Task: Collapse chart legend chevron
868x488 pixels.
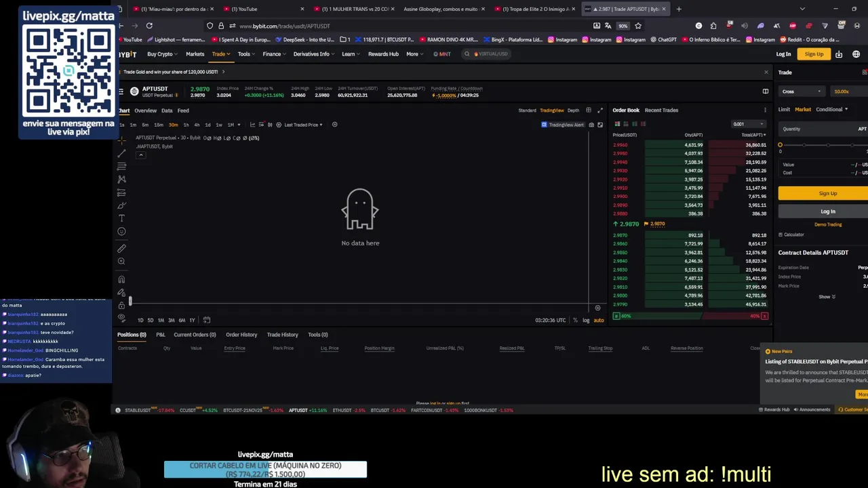Action: [x=140, y=155]
